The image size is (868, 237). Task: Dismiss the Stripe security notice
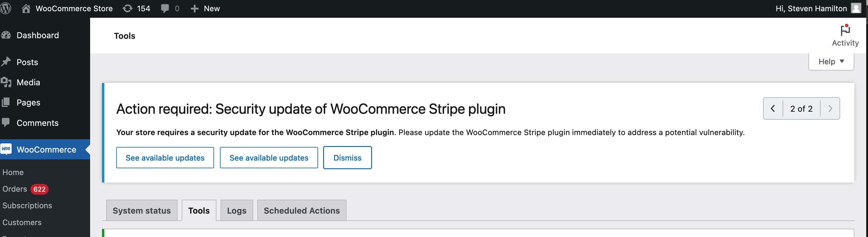click(x=347, y=158)
